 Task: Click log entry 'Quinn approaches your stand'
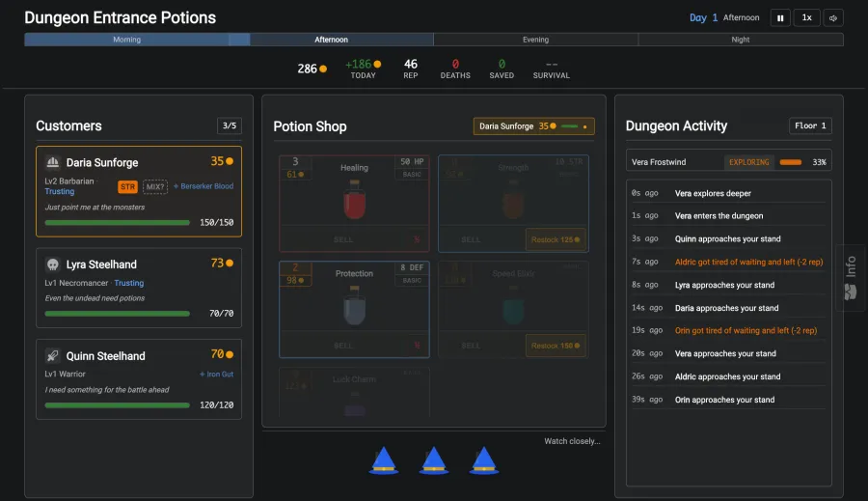[x=727, y=238]
